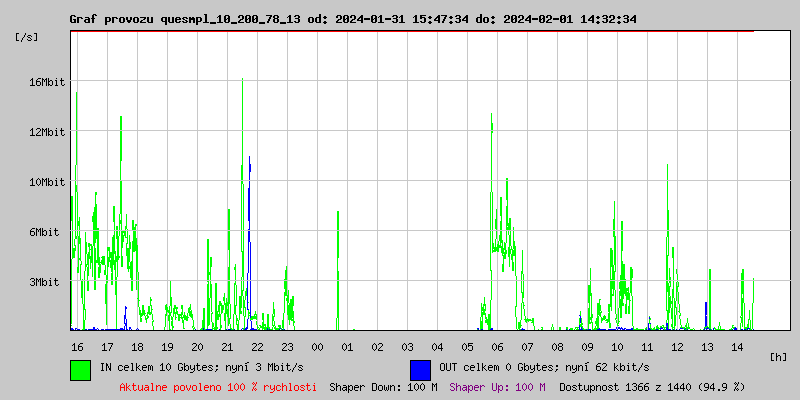Click hour marker 22 on the time axis
Image resolution: width=800 pixels, height=400 pixels.
257,346
